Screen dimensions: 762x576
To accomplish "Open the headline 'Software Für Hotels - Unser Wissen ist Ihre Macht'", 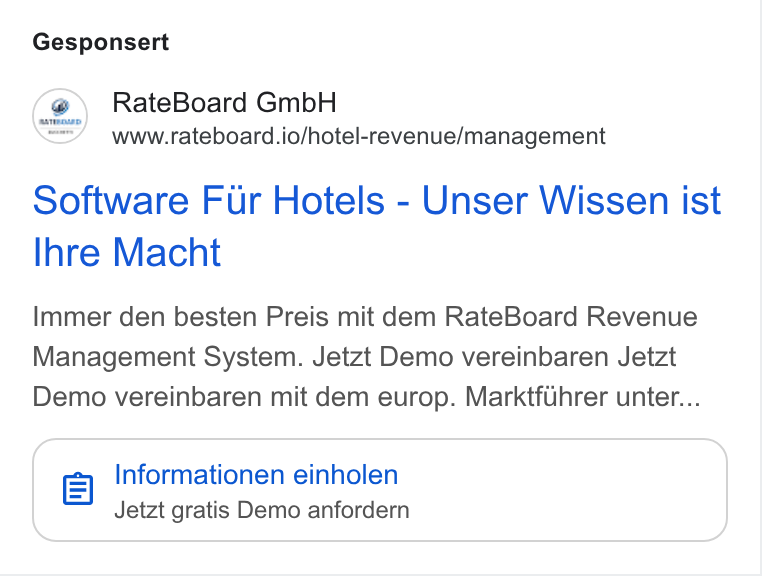I will coord(377,227).
